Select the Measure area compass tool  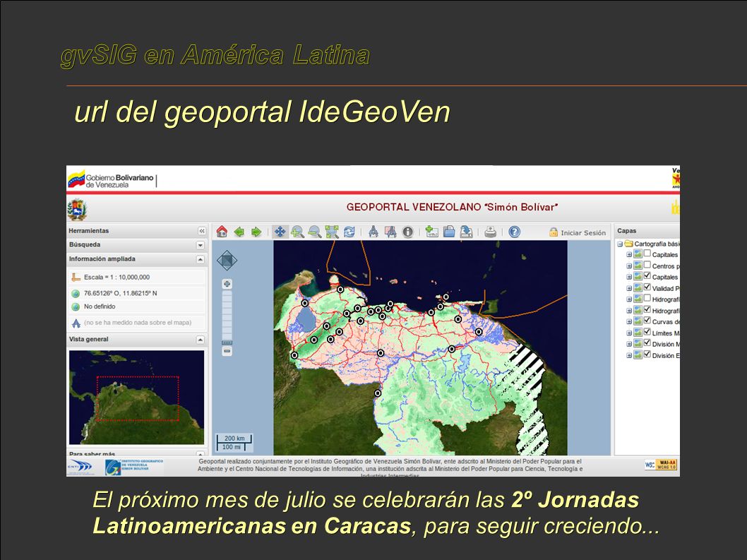pyautogui.click(x=390, y=232)
